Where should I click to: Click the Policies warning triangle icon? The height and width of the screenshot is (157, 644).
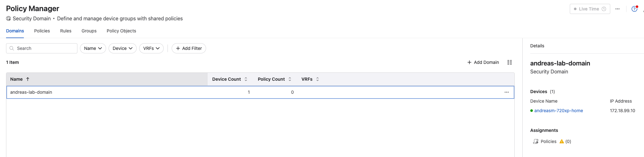562,141
